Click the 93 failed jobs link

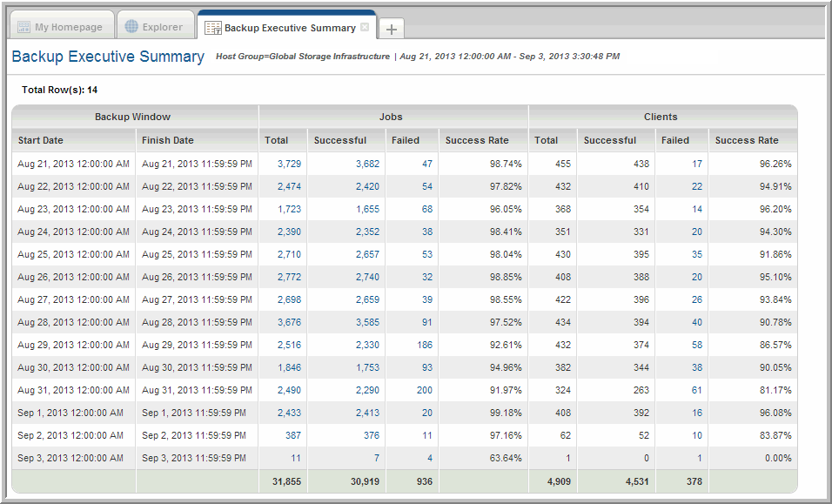(x=426, y=367)
